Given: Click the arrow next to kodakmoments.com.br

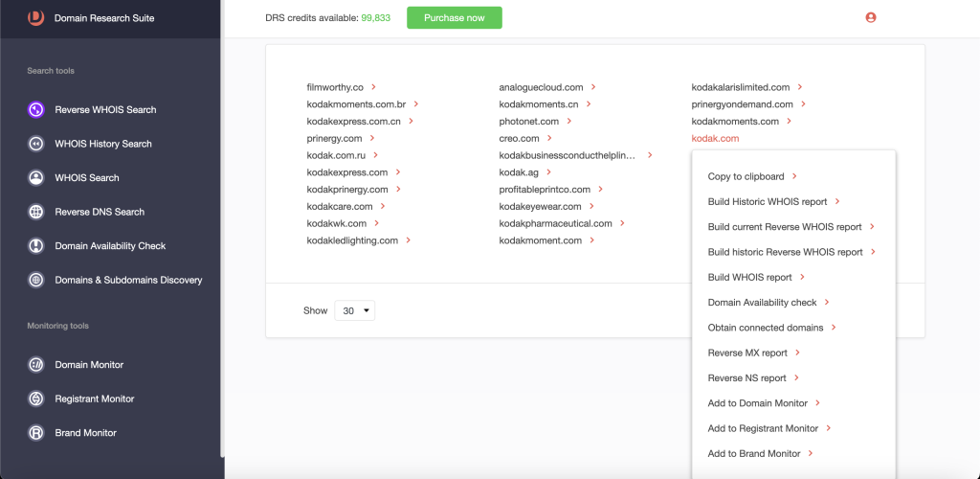Looking at the screenshot, I should click(416, 103).
